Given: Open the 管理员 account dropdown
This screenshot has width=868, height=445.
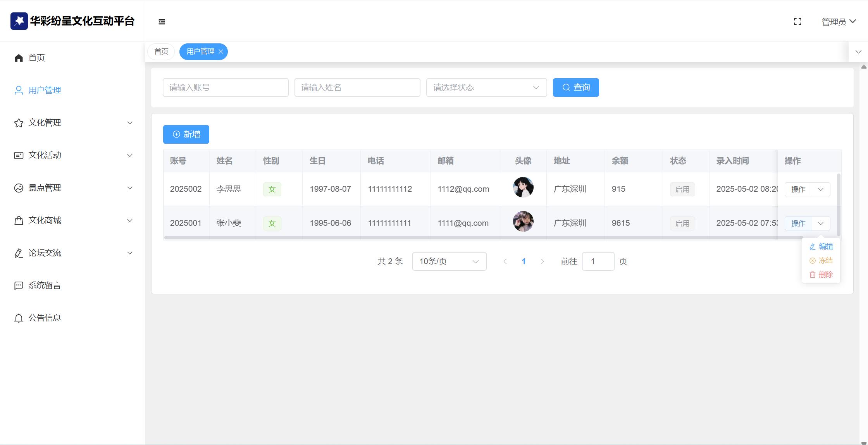Looking at the screenshot, I should (x=839, y=22).
